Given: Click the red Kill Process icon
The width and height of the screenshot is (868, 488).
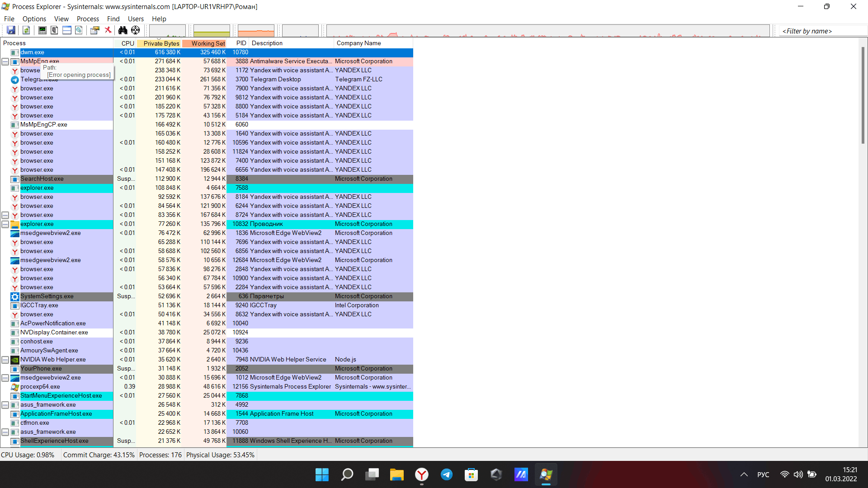Looking at the screenshot, I should pyautogui.click(x=108, y=30).
